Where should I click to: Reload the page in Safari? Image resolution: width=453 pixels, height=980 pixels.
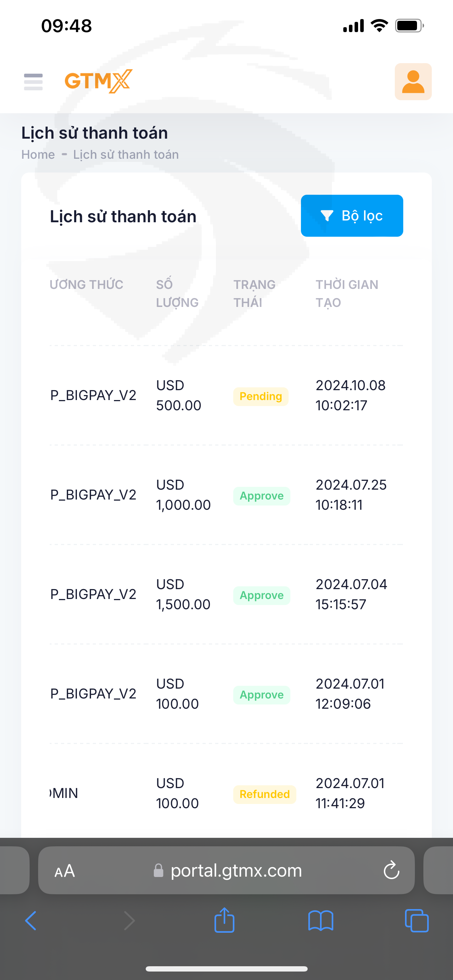click(391, 870)
